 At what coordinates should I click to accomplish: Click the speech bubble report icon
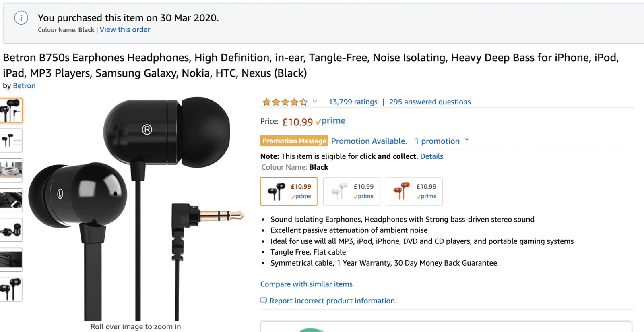tap(264, 301)
